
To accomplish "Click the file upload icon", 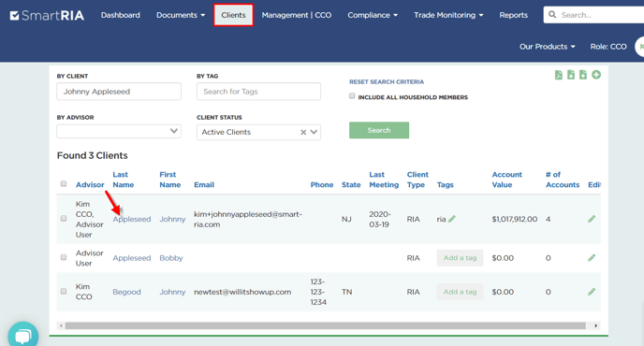I will [x=583, y=75].
